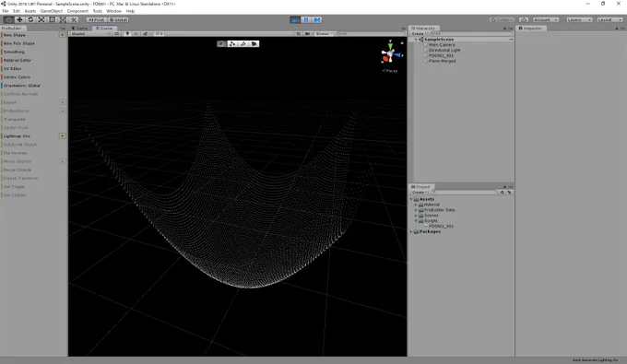Open New Shape options plus button
The width and height of the screenshot is (627, 364).
coord(62,35)
